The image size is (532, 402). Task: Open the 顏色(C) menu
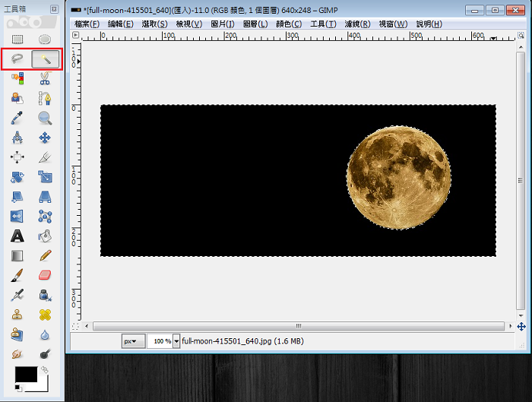pos(289,24)
